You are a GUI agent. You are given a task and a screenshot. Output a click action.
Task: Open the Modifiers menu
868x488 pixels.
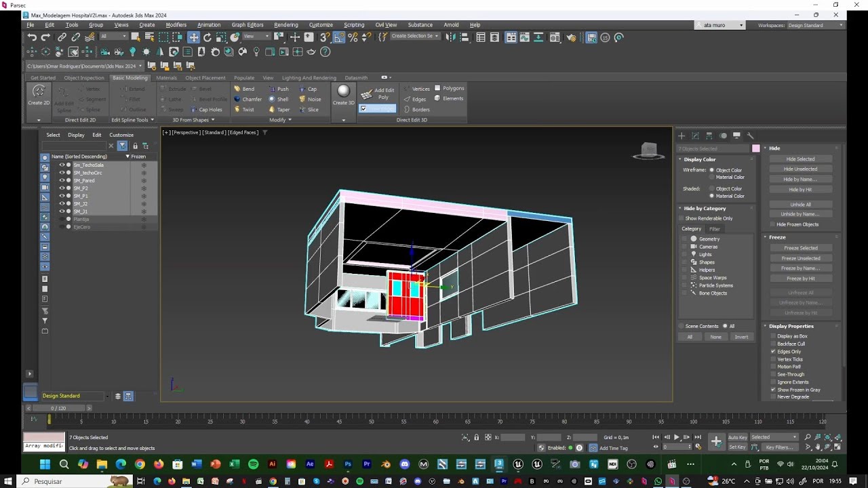click(176, 25)
